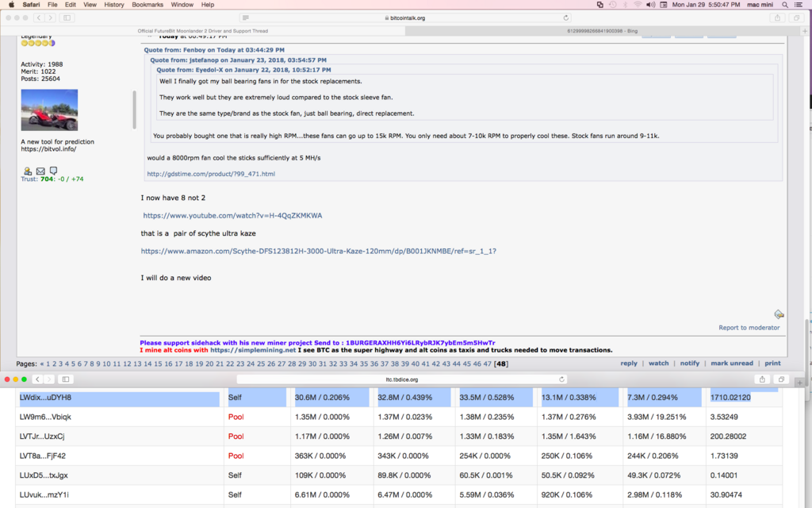
Task: Open the 'Quote from: jstefanop' link
Action: [238, 60]
